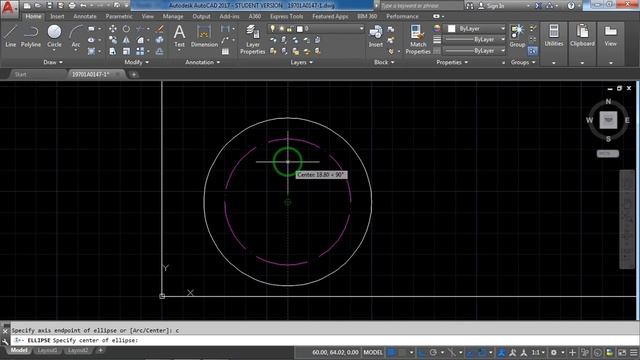Viewport: 640px width, 360px height.
Task: Open the Manage ribbon tab
Action: tap(173, 16)
